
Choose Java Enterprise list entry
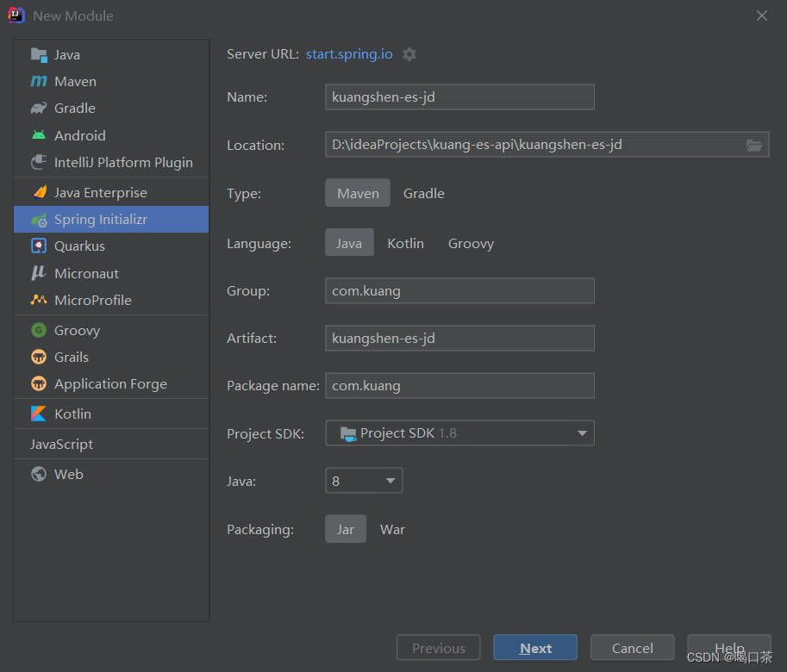pyautogui.click(x=111, y=192)
